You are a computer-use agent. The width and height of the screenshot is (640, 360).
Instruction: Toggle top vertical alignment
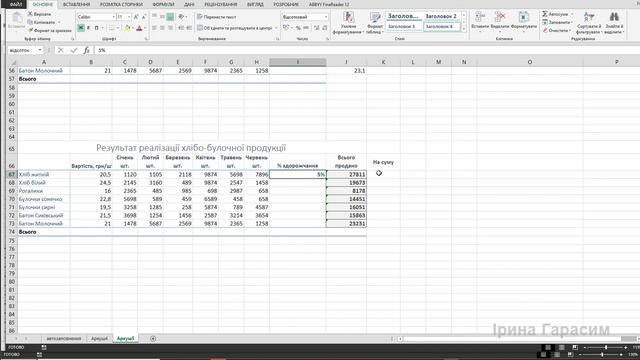(154, 17)
